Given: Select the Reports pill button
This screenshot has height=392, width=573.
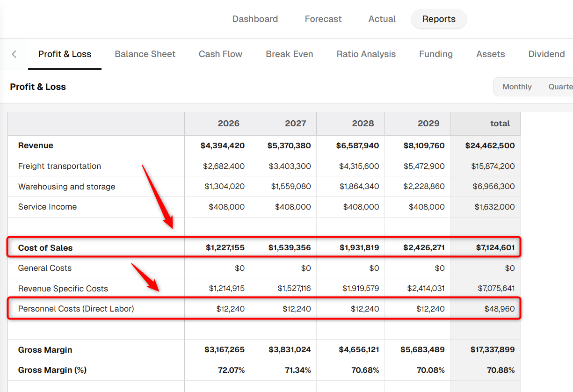Looking at the screenshot, I should coord(439,19).
